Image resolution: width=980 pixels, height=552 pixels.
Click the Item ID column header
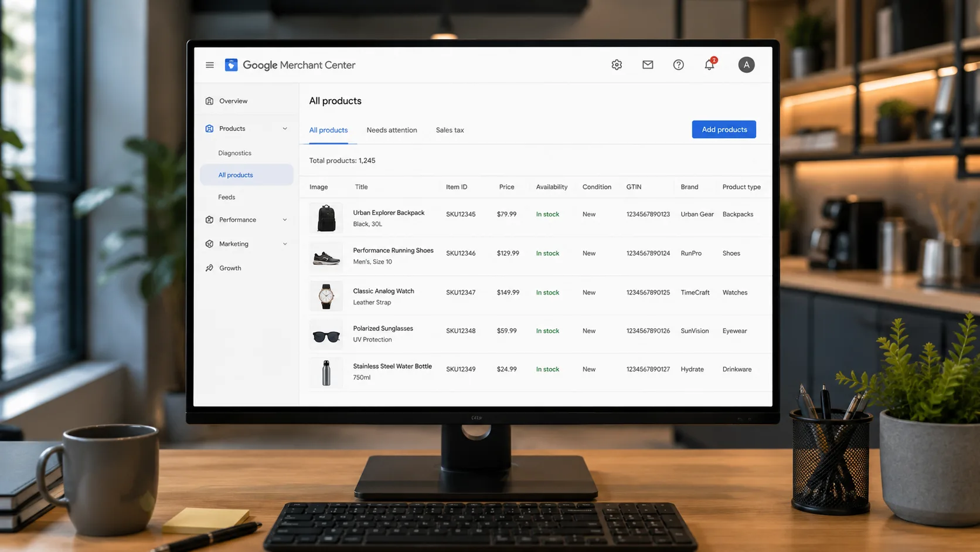pos(457,187)
